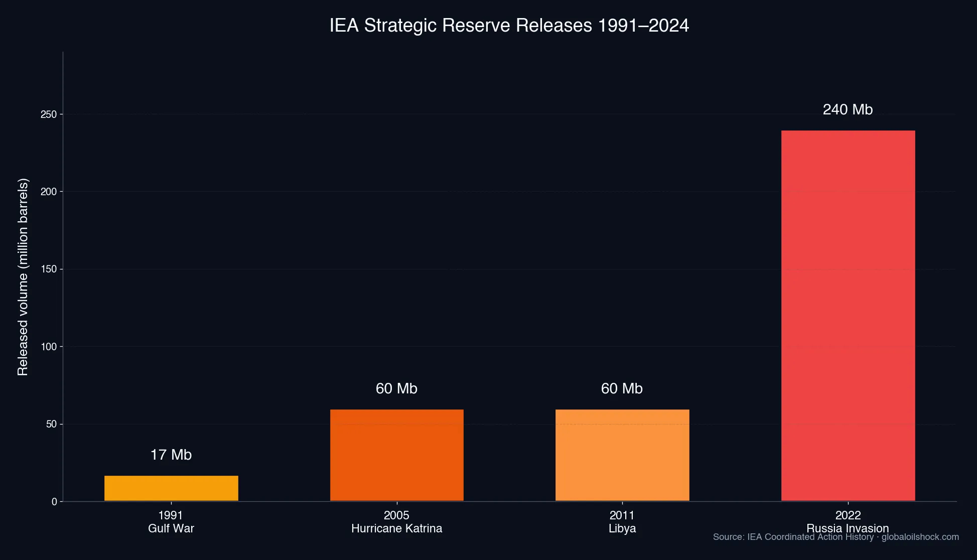The image size is (977, 560).
Task: Click the 50 y-axis tick label
Action: tap(52, 424)
